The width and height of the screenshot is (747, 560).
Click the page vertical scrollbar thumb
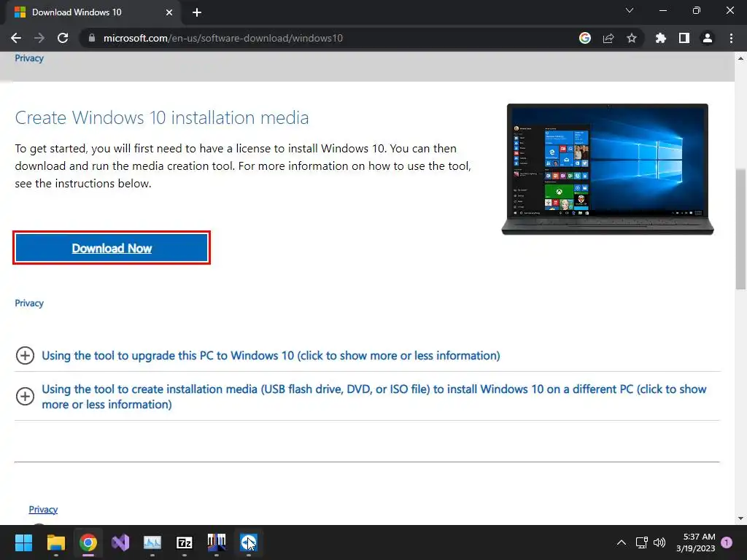coord(740,228)
